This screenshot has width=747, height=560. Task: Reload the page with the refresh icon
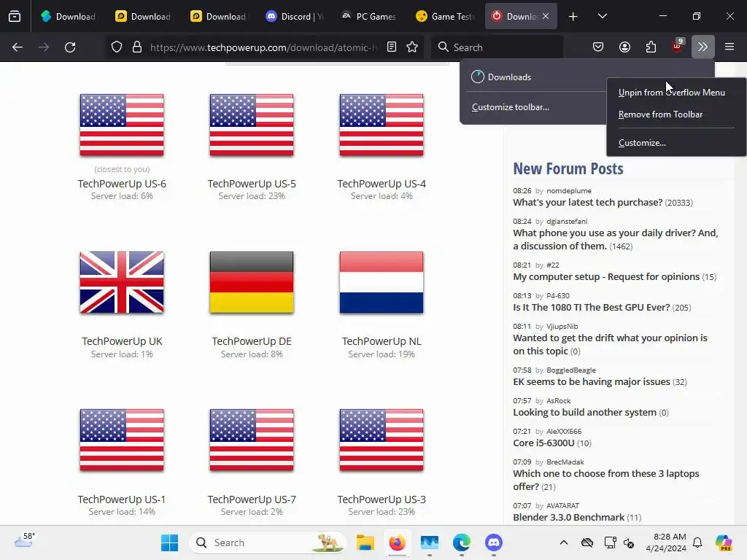(70, 47)
